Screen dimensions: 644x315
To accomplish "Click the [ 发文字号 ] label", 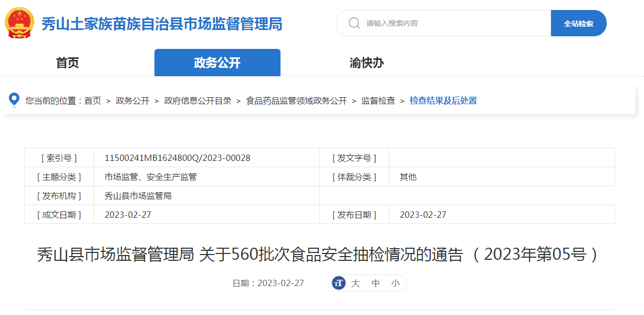I will tap(354, 158).
